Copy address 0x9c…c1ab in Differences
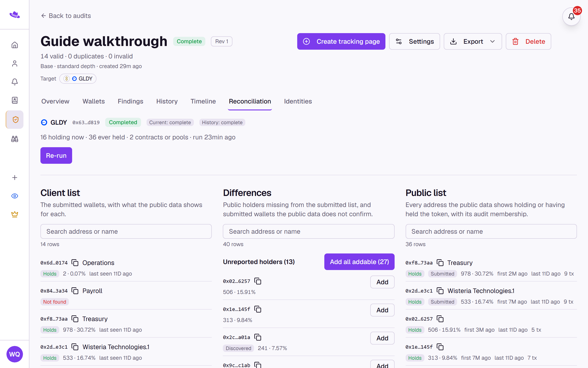 point(257,365)
